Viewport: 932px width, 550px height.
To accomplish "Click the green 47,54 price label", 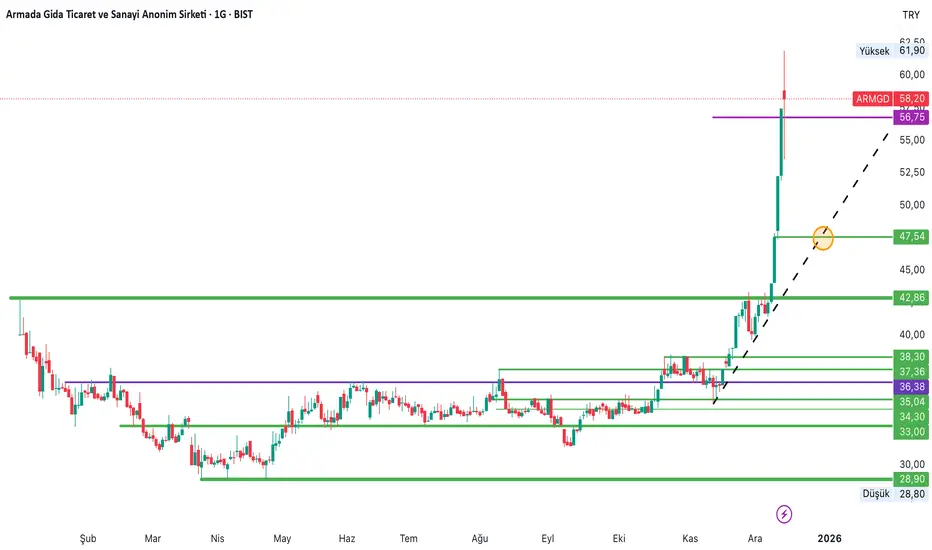I will point(911,237).
